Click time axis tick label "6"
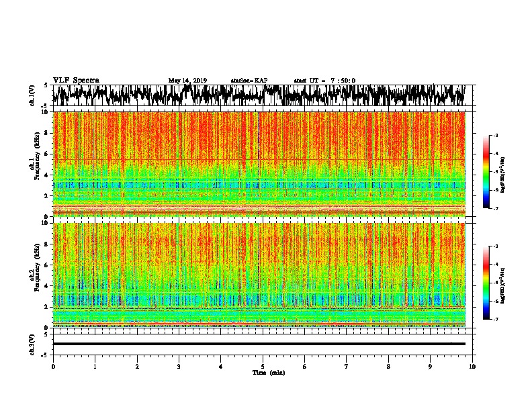 coord(304,367)
